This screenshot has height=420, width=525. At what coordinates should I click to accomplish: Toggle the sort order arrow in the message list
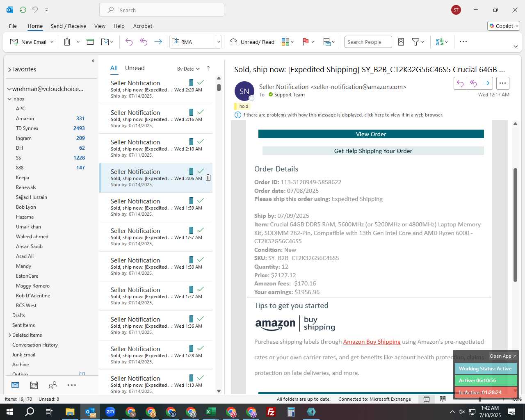point(208,68)
